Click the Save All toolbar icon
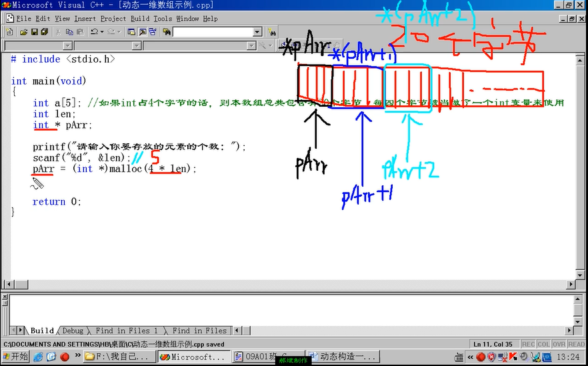Image resolution: width=588 pixels, height=366 pixels. point(45,32)
